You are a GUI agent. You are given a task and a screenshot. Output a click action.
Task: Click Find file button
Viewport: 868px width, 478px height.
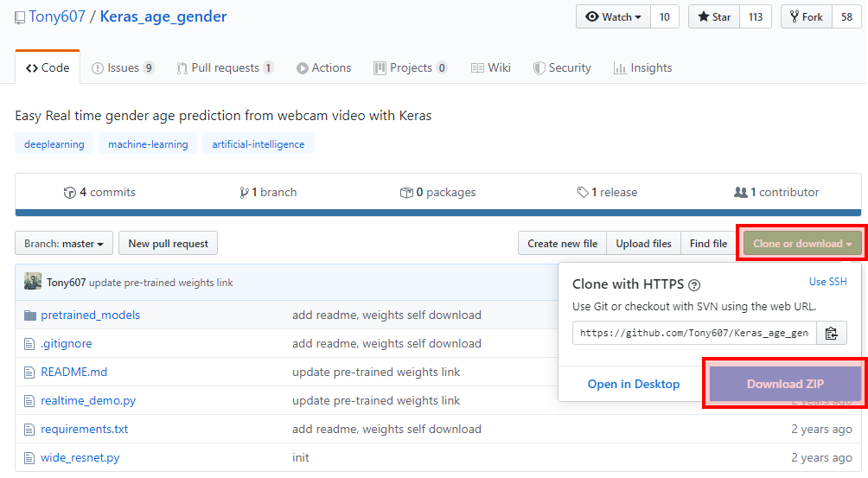click(708, 244)
